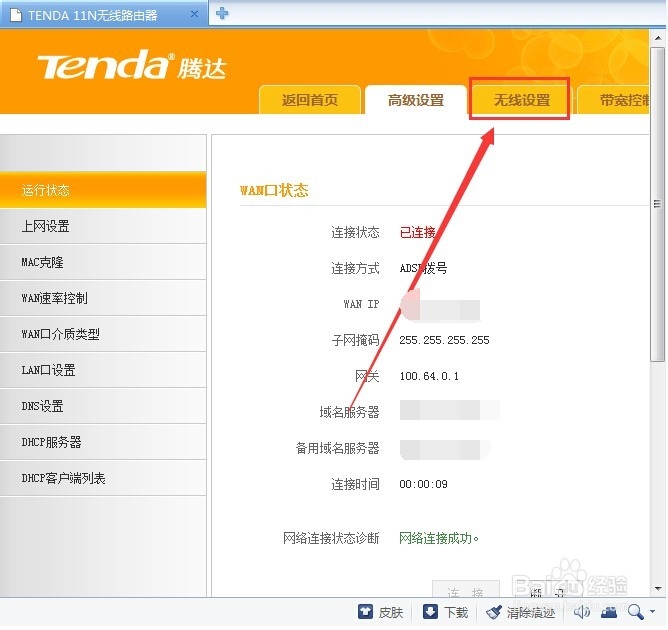Click connection time 00:00:09
This screenshot has height=630, width=668.
point(423,484)
